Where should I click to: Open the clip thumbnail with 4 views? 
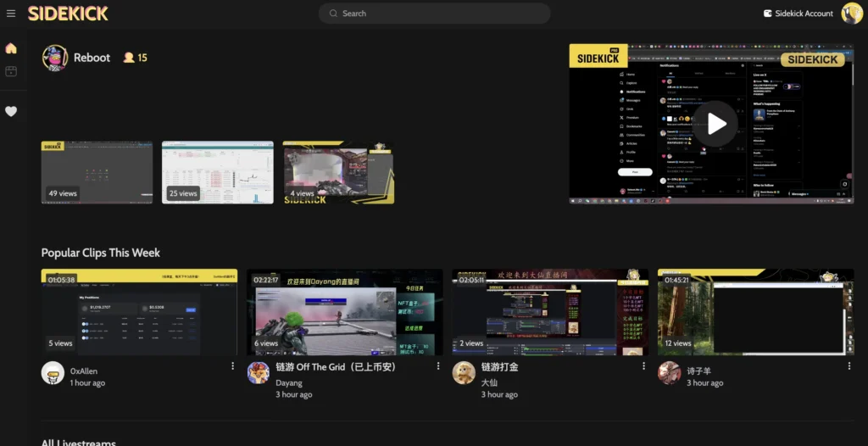(338, 172)
